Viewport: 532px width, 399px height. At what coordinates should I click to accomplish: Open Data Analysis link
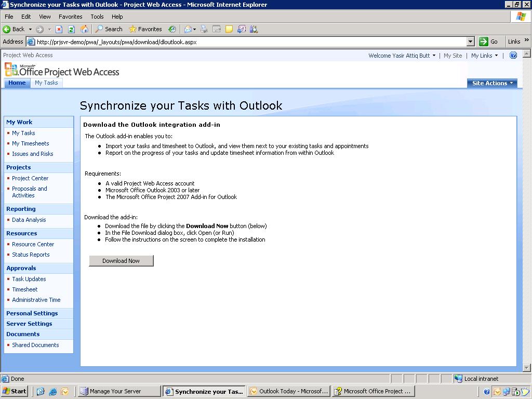pos(29,220)
